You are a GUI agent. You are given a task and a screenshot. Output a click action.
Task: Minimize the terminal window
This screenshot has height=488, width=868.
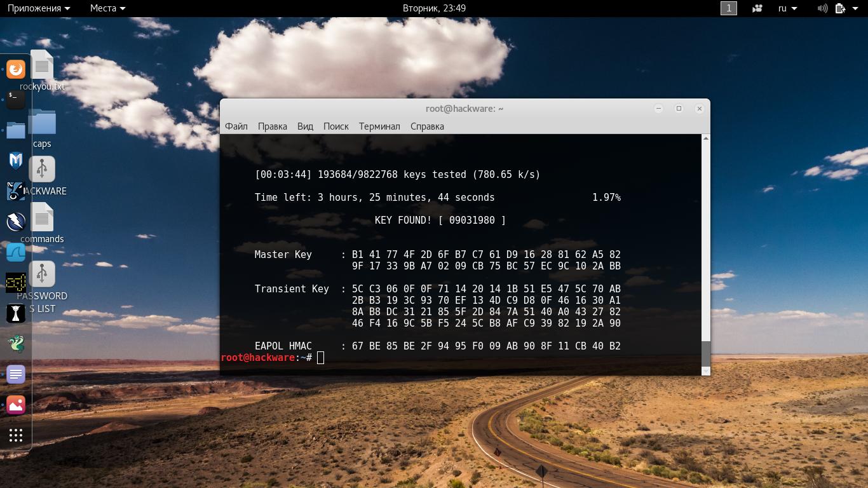click(658, 109)
